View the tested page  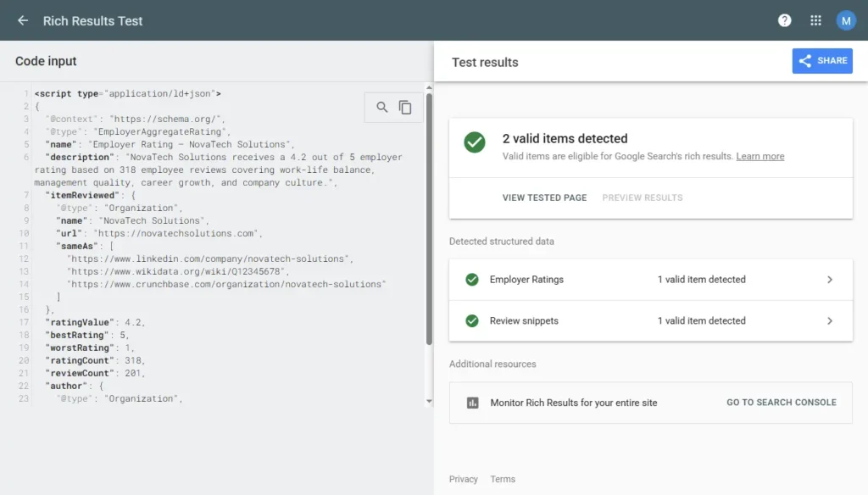pos(544,197)
